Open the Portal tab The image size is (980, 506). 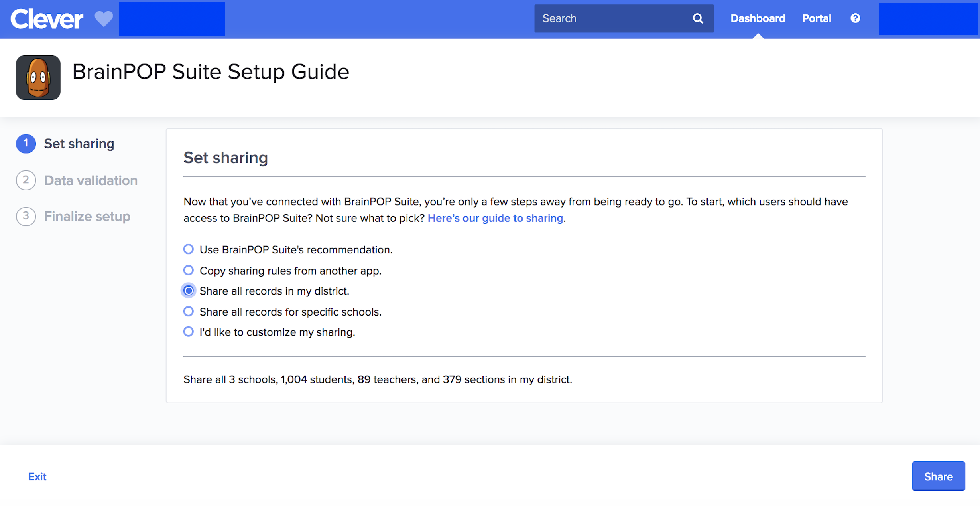(x=817, y=18)
